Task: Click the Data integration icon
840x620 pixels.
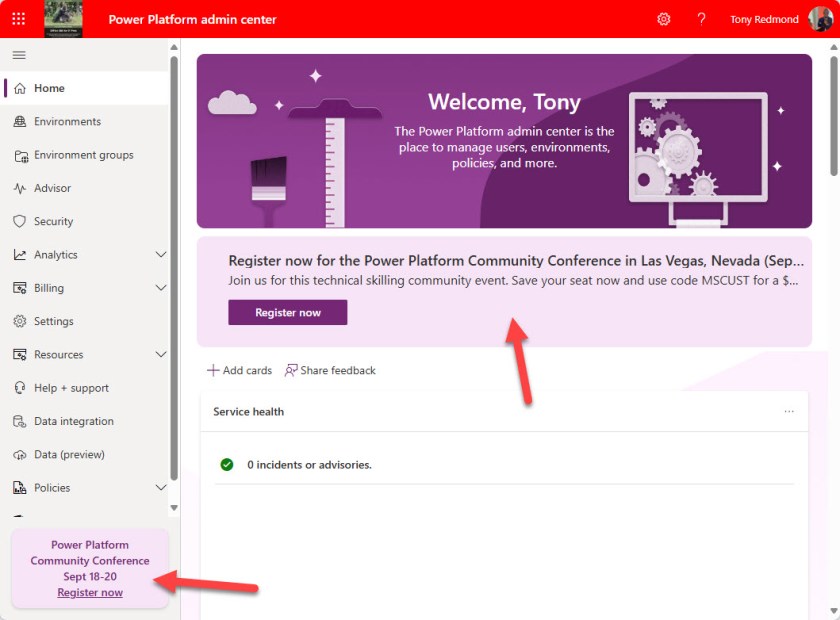Action: [x=20, y=421]
